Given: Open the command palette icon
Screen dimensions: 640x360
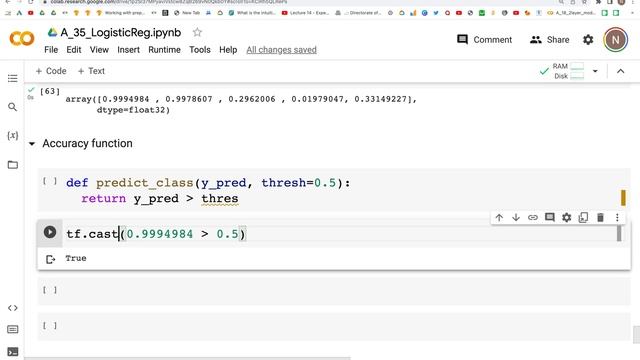Looking at the screenshot, I should pyautogui.click(x=13, y=329).
